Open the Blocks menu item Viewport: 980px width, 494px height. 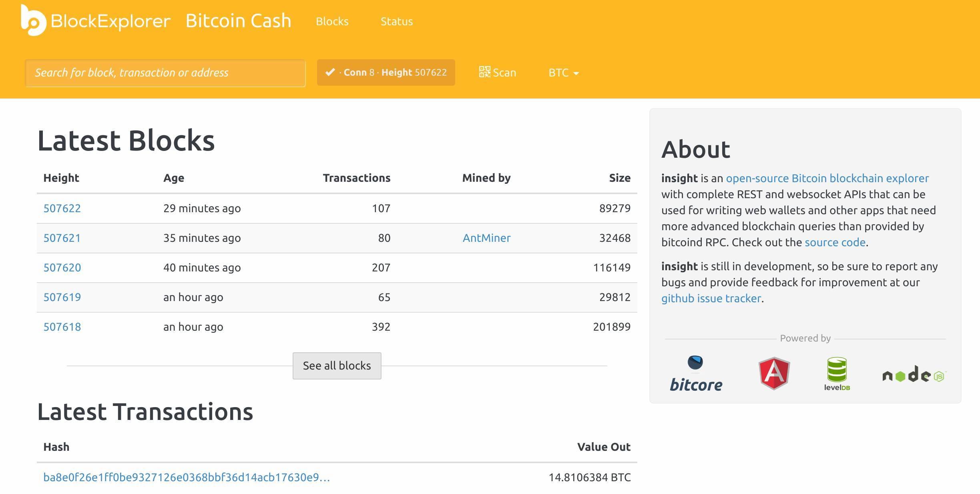[332, 22]
